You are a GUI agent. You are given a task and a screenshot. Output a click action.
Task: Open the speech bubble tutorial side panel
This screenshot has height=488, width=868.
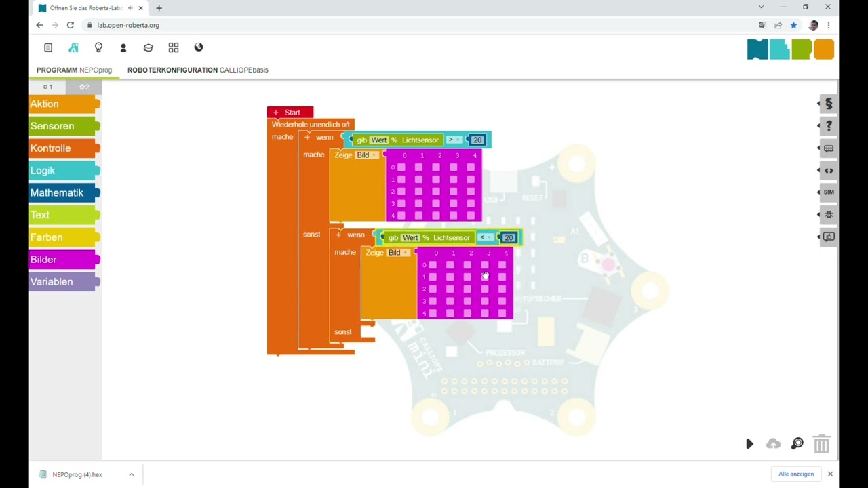[828, 148]
